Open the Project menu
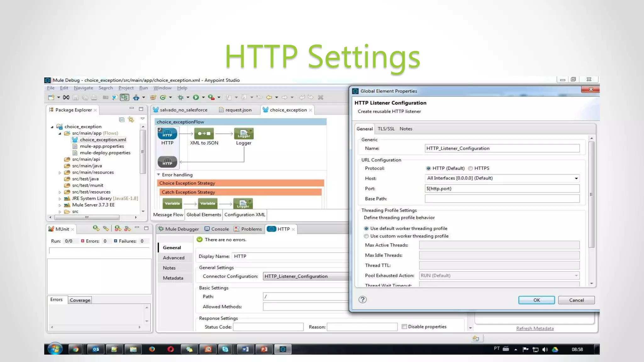Screen dimensions: 644x362 [126, 88]
